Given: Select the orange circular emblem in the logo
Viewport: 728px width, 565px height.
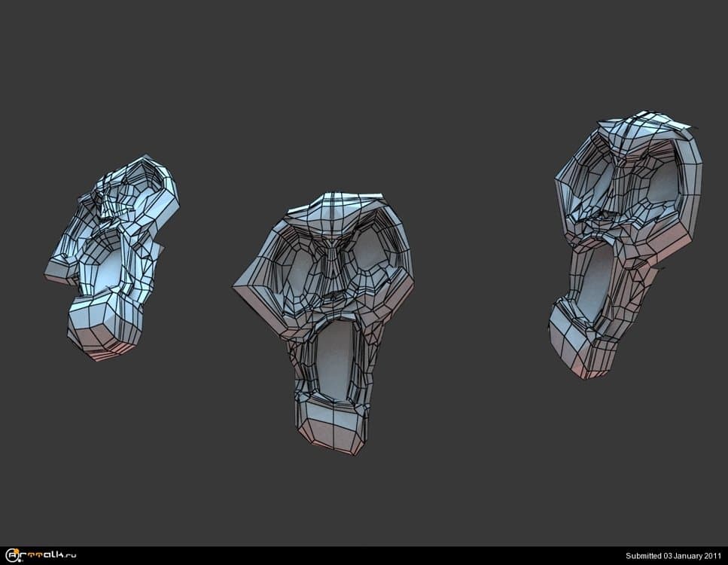Looking at the screenshot, I should (16, 550).
